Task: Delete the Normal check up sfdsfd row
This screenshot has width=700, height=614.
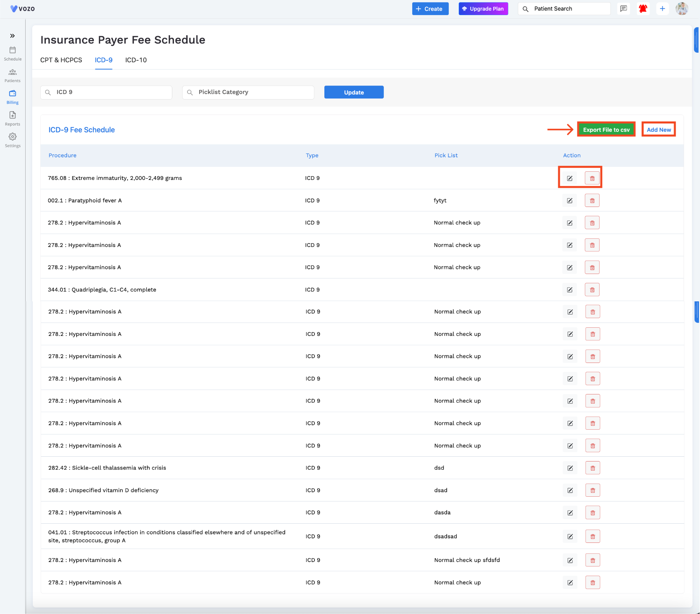Action: click(x=593, y=560)
